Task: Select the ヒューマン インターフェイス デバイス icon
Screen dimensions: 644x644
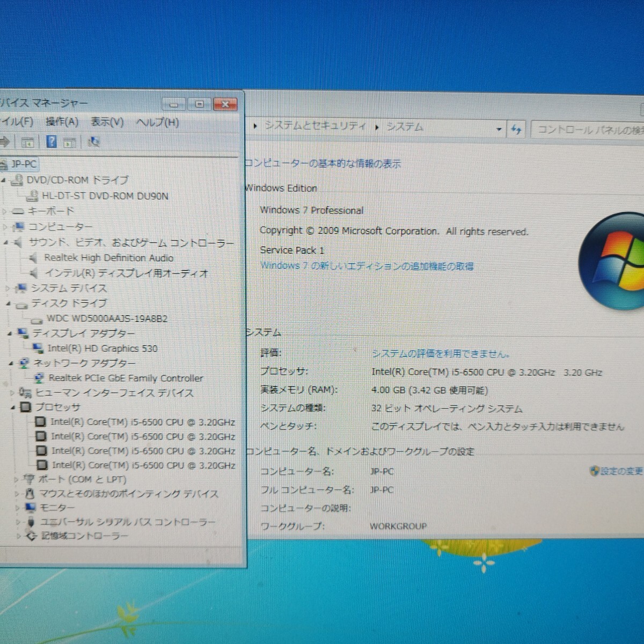Action: pos(25,392)
